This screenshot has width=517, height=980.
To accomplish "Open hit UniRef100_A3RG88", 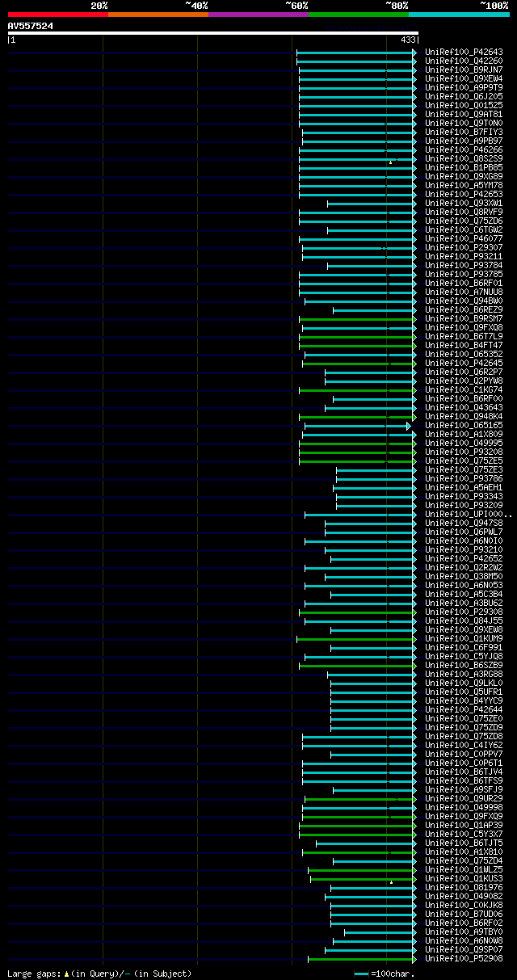I will tap(464, 674).
